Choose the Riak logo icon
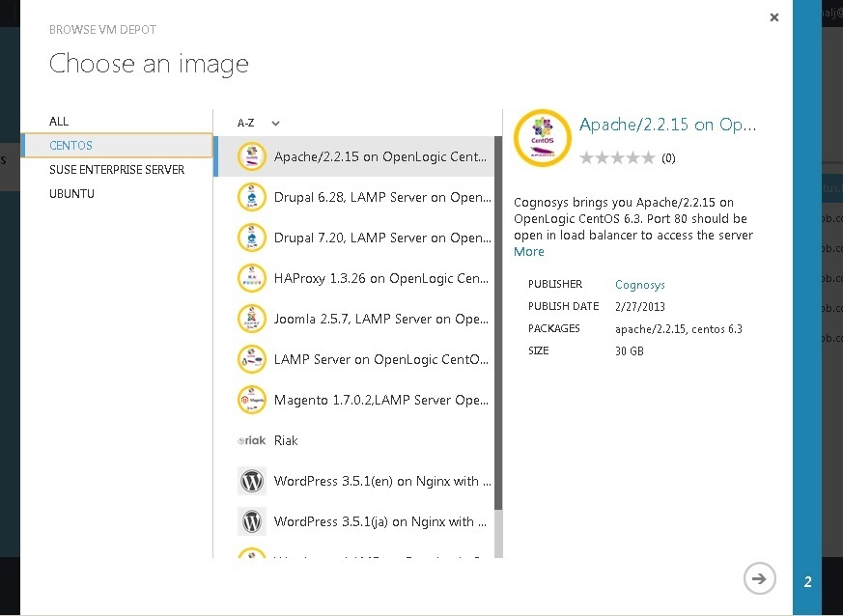The height and width of the screenshot is (616, 843). pyautogui.click(x=252, y=441)
